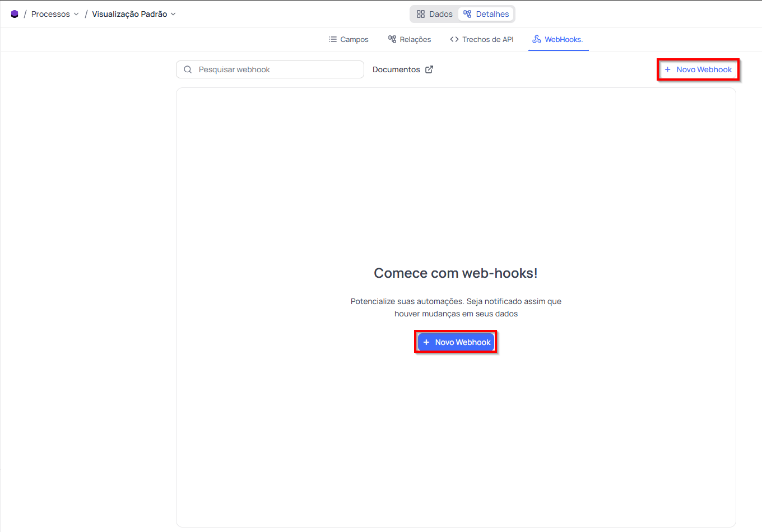Image resolution: width=762 pixels, height=532 pixels.
Task: Click the center Novo Webhook button
Action: pos(456,342)
